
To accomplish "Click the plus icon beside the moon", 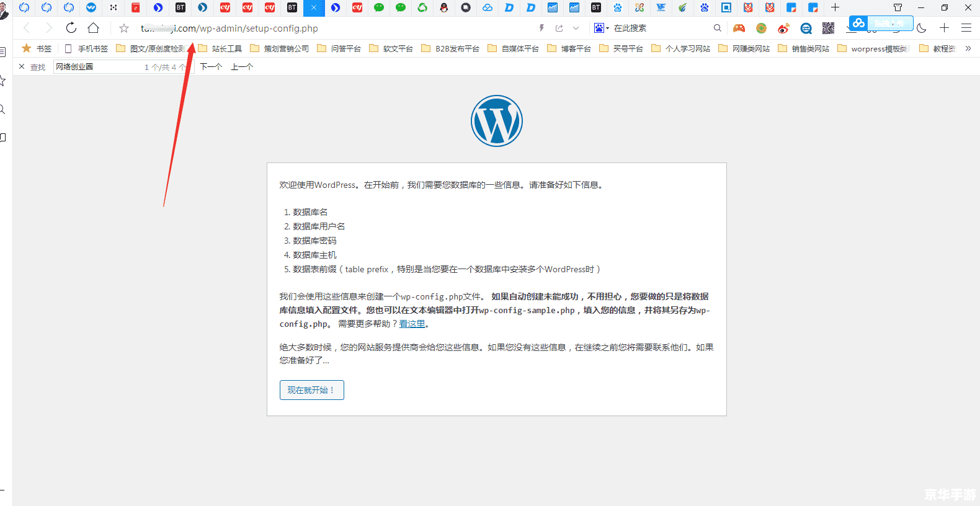I will [x=944, y=28].
